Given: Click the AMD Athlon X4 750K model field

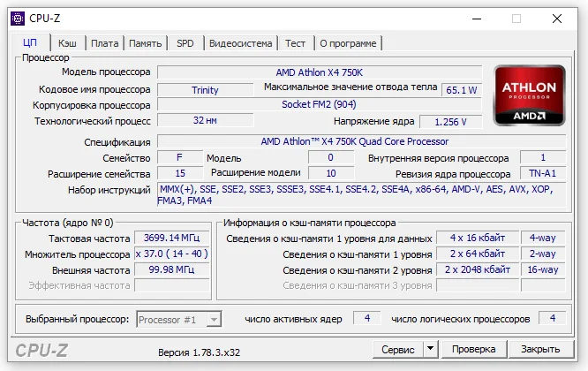Looking at the screenshot, I should (x=320, y=72).
